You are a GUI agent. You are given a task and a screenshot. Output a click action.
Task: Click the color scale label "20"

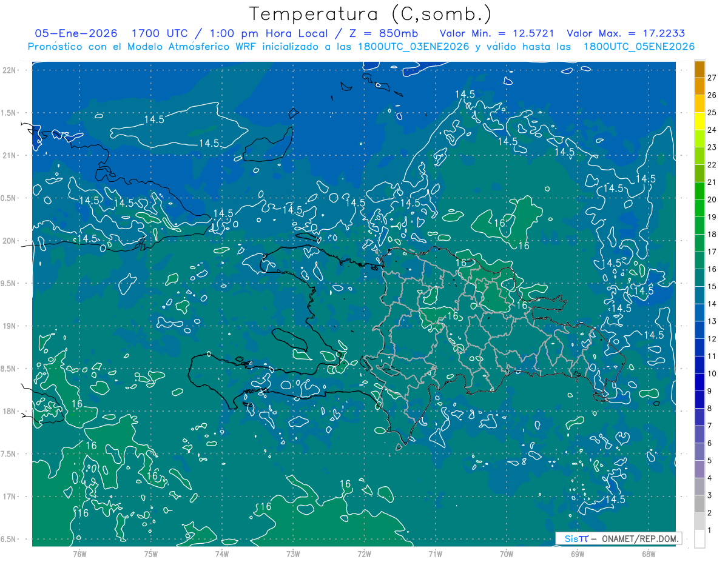[x=712, y=199]
